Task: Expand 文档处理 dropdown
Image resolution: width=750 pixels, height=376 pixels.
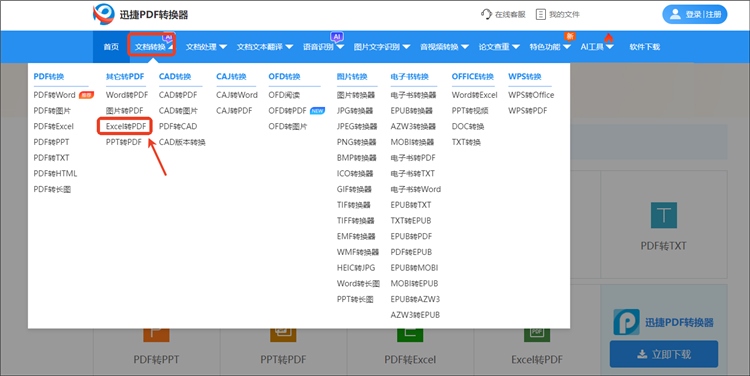Action: click(206, 47)
